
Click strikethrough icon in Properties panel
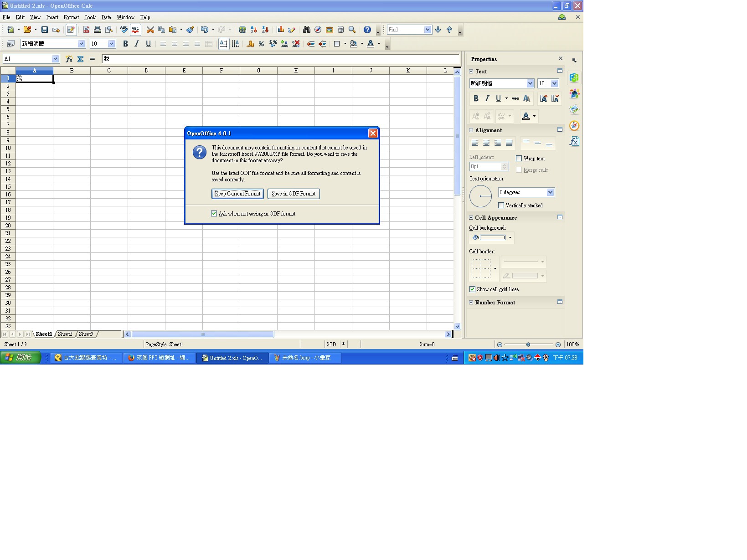515,98
